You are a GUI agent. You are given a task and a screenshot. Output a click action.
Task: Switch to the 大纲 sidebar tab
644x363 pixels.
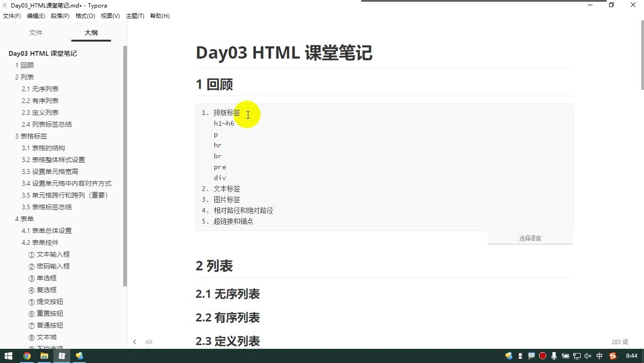coord(91,33)
